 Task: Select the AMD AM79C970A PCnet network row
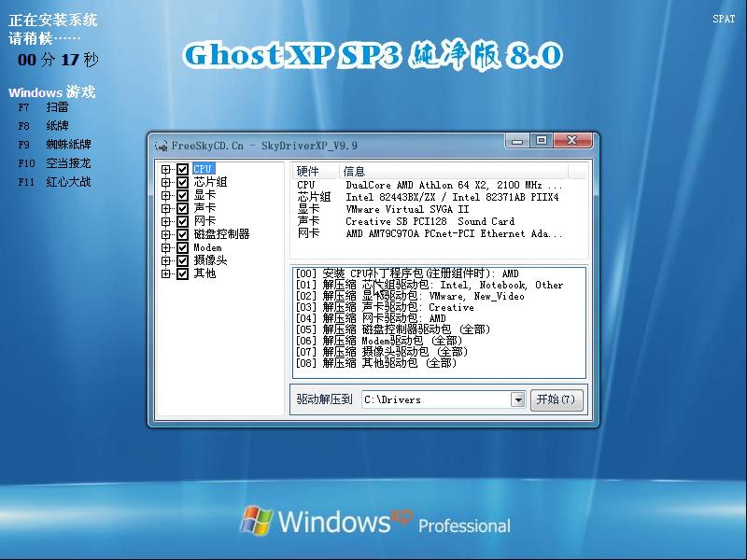pyautogui.click(x=430, y=233)
